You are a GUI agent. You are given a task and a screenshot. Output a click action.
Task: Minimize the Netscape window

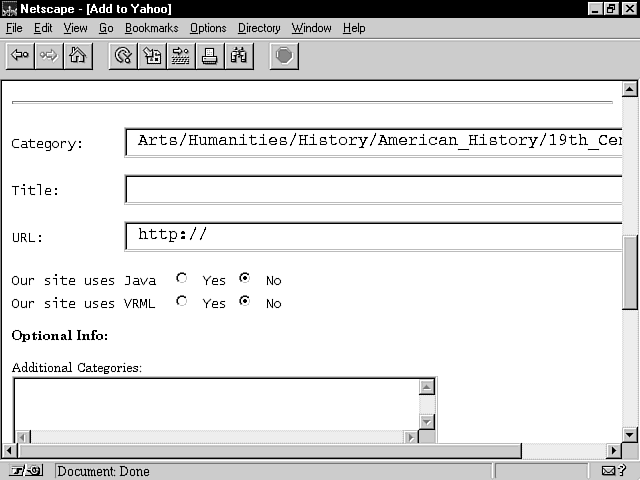595,9
